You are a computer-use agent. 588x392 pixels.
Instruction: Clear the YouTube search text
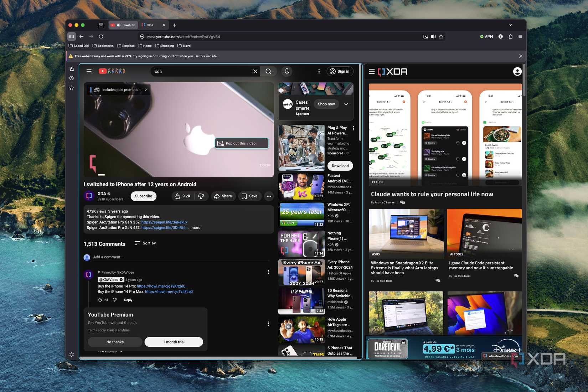point(255,71)
